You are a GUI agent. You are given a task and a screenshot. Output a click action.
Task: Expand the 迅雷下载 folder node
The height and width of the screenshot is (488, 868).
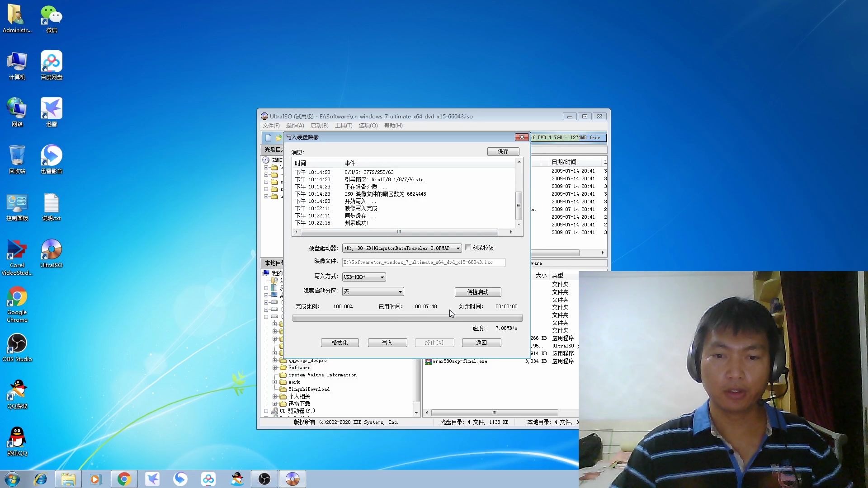tap(274, 404)
